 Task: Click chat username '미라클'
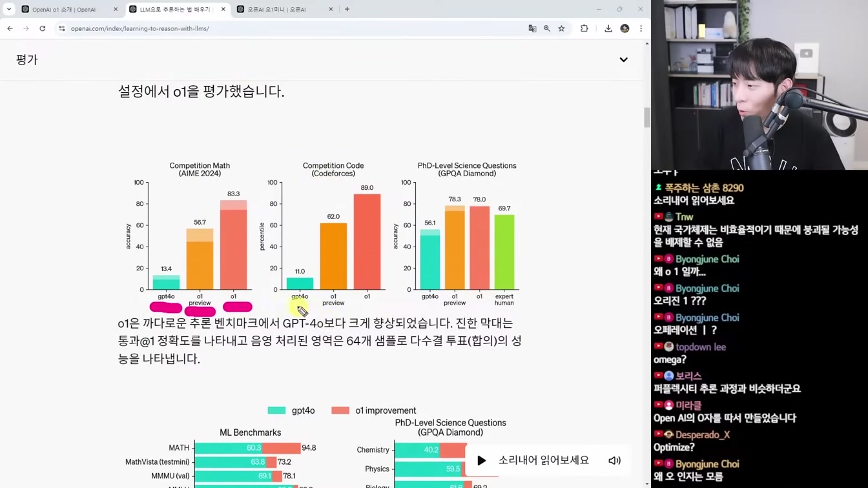pos(688,405)
